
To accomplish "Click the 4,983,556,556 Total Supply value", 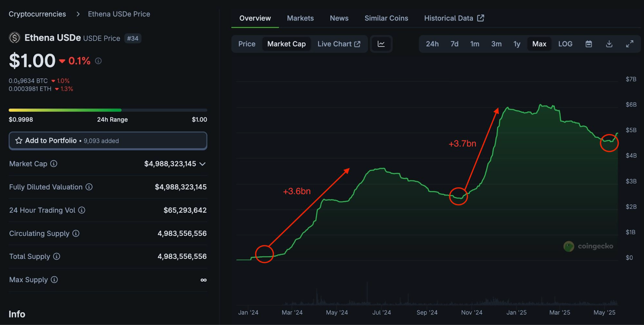I will (182, 257).
